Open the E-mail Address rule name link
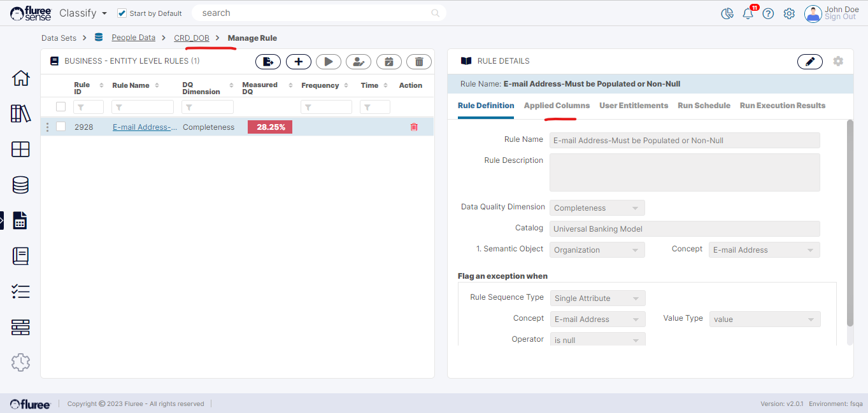 [x=145, y=127]
